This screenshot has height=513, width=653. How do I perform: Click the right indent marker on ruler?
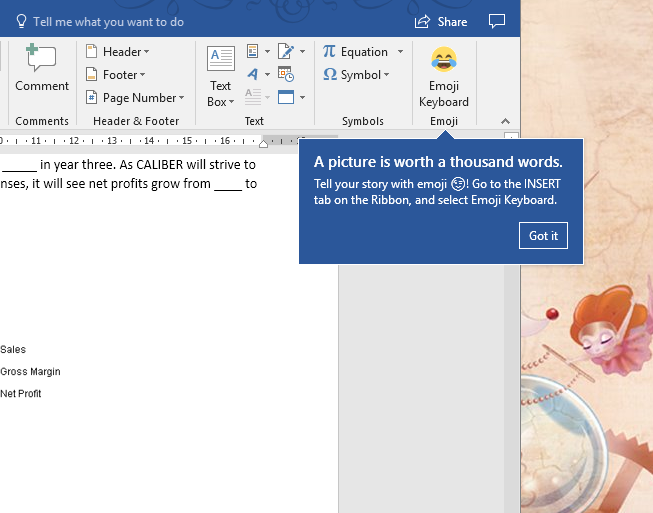point(263,144)
